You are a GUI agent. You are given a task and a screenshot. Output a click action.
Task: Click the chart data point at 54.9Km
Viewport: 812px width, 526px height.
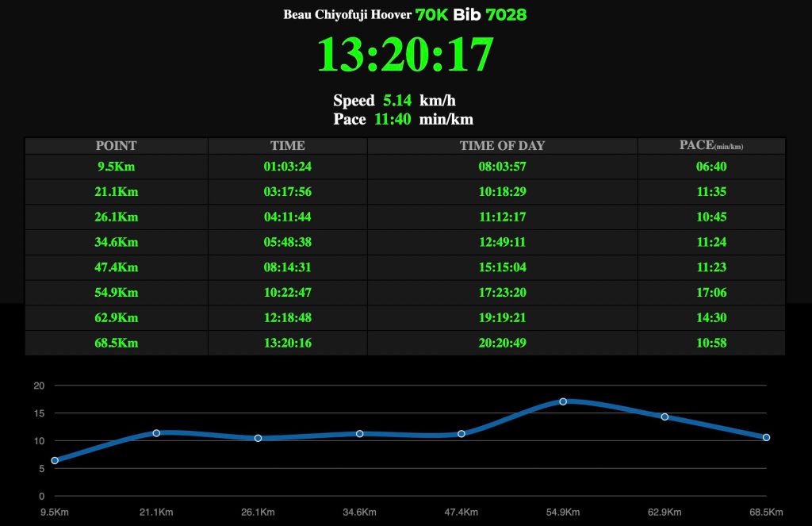563,401
